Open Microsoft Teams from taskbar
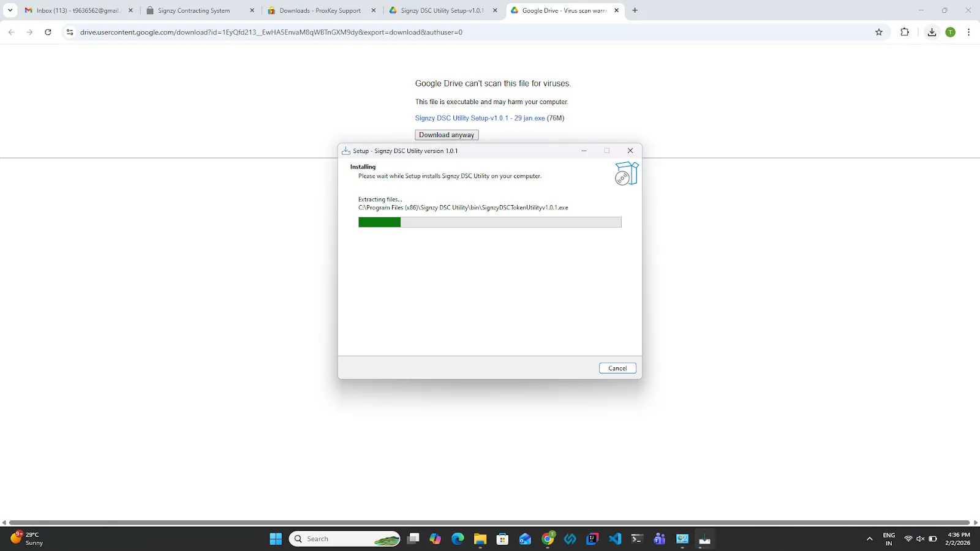Viewport: 980px width, 551px height. point(660,539)
